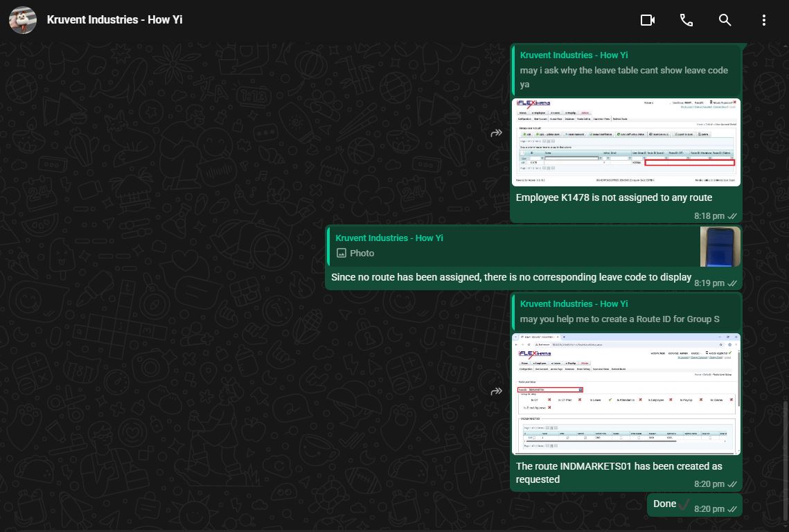Screen dimensions: 789x532
Task: Open the quoted phone photo thumbnail
Action: tap(720, 247)
